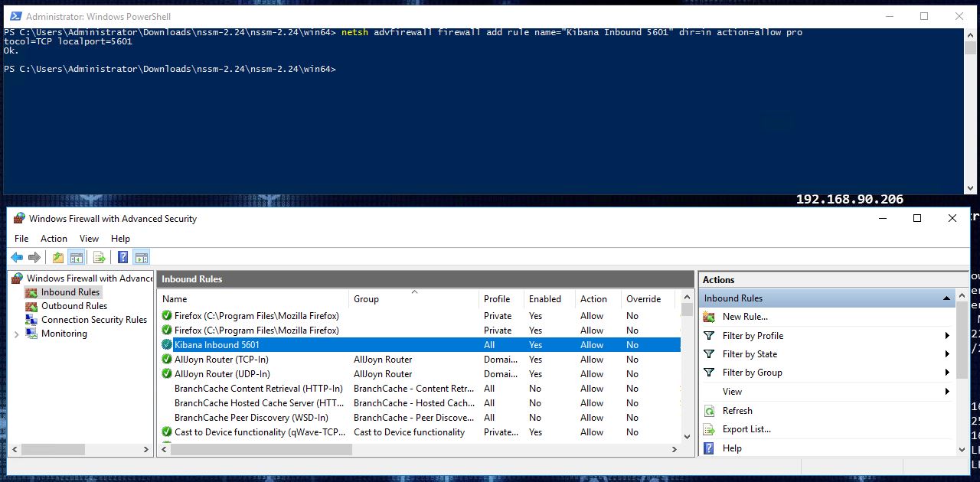Click the Filter by Group funnel icon
The height and width of the screenshot is (482, 980).
tap(709, 373)
